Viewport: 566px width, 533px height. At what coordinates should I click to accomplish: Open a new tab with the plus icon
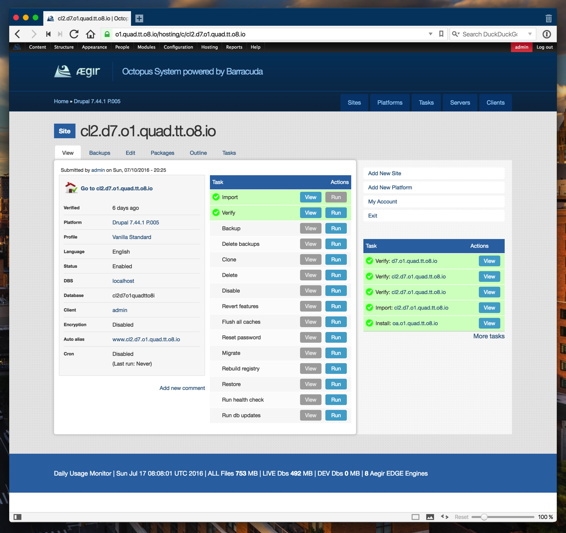(139, 18)
